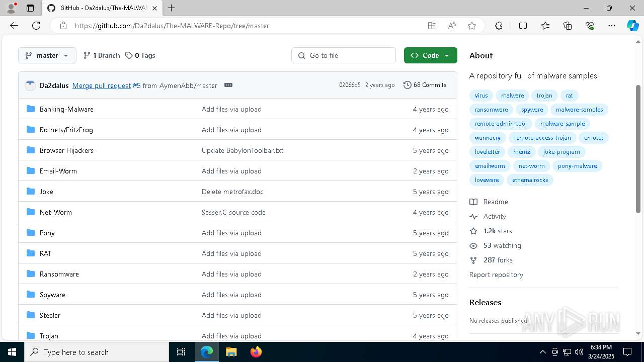Viewport: 644px width, 362px height.
Task: Open Delete metrofax.doc commit message
Action: (x=232, y=192)
